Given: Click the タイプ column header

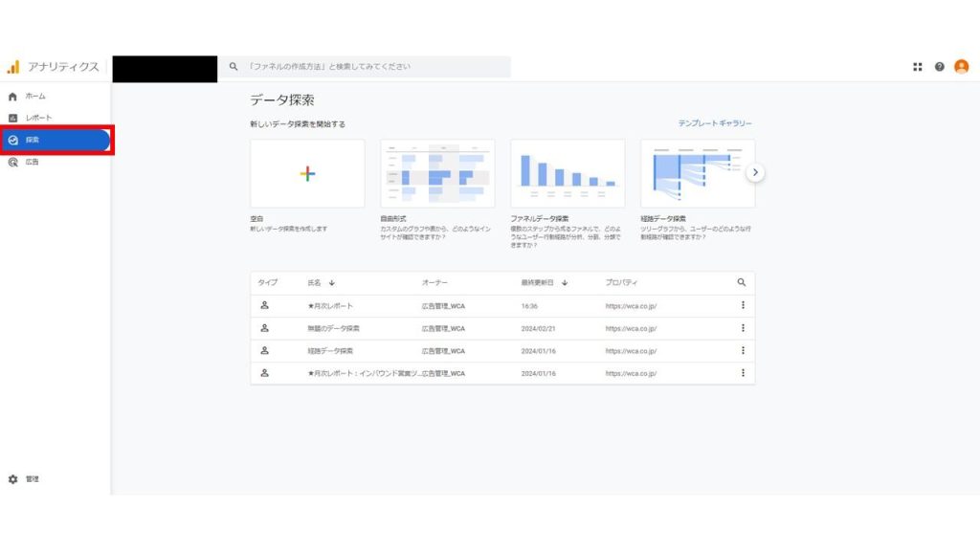Looking at the screenshot, I should [268, 283].
